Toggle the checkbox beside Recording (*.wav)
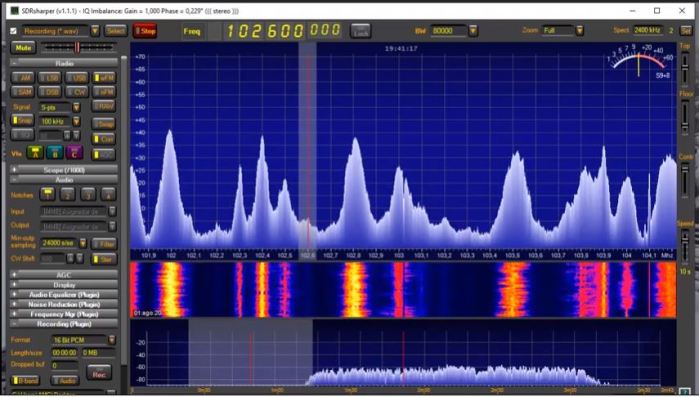The height and width of the screenshot is (397, 699). pyautogui.click(x=13, y=31)
